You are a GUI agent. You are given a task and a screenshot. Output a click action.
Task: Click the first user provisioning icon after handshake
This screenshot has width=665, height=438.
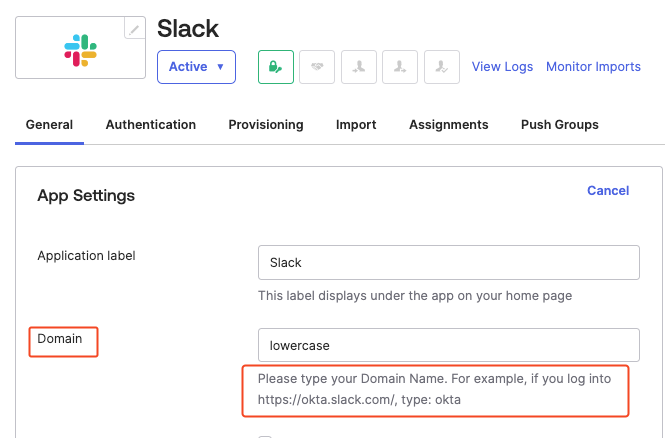359,67
